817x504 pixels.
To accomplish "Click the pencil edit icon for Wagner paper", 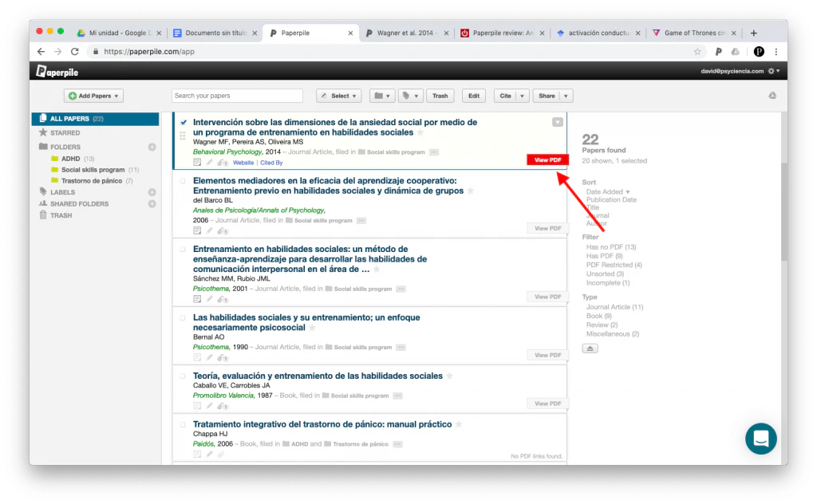I will (x=210, y=163).
